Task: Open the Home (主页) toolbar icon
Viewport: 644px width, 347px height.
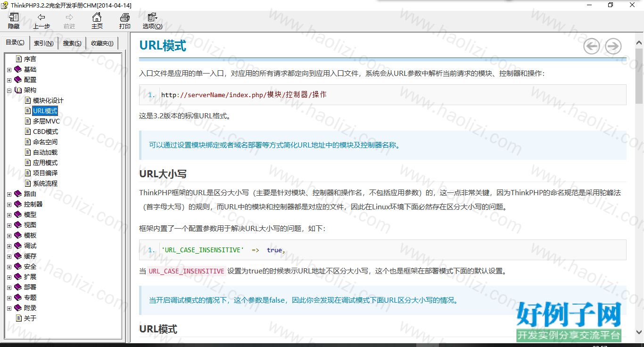Action: click(x=97, y=17)
